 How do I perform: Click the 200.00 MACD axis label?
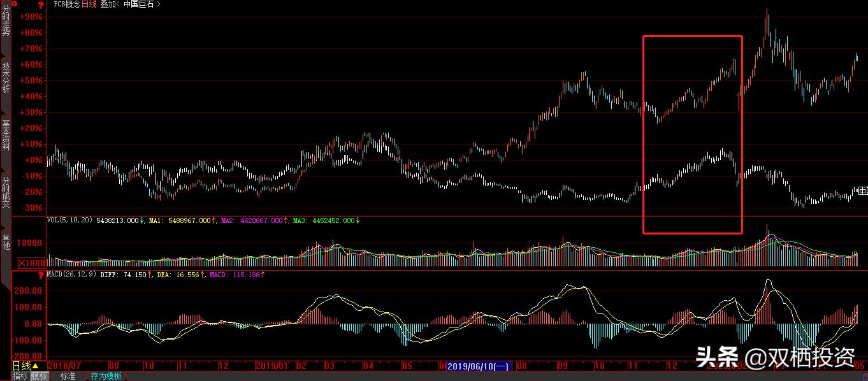pos(29,291)
